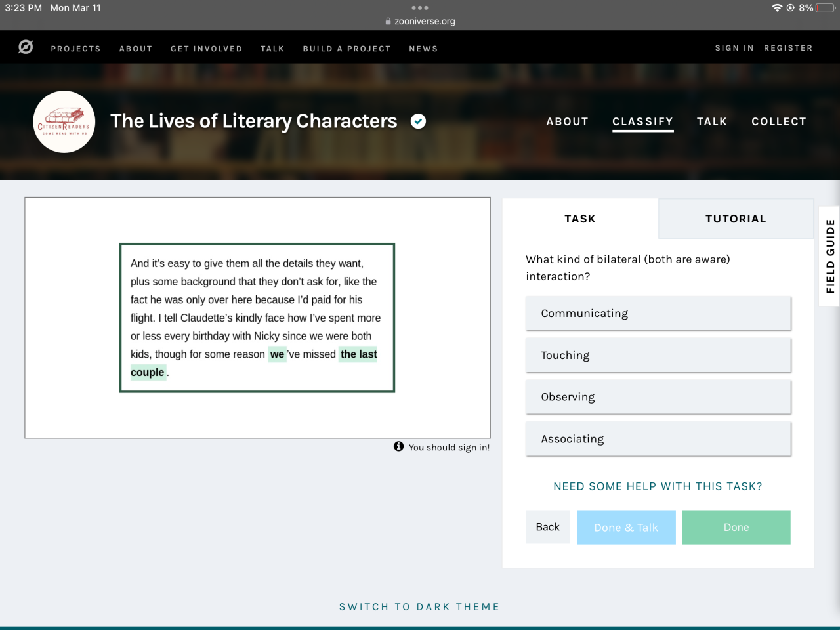Switch to dark theme

pyautogui.click(x=419, y=607)
